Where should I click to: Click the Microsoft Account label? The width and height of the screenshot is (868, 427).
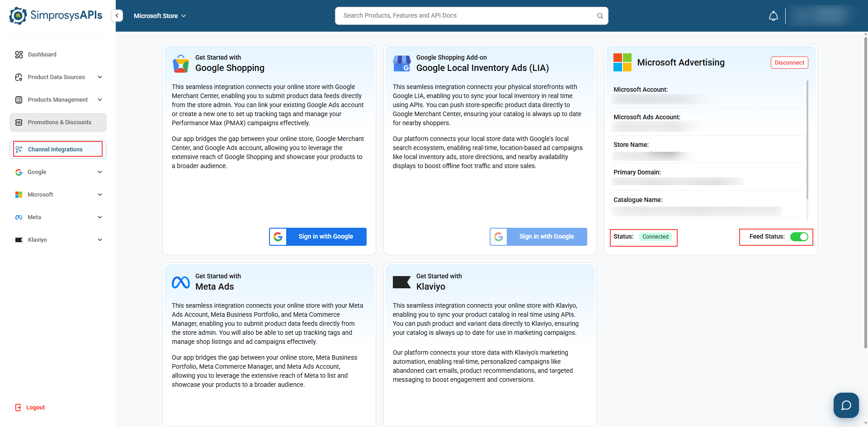click(641, 89)
